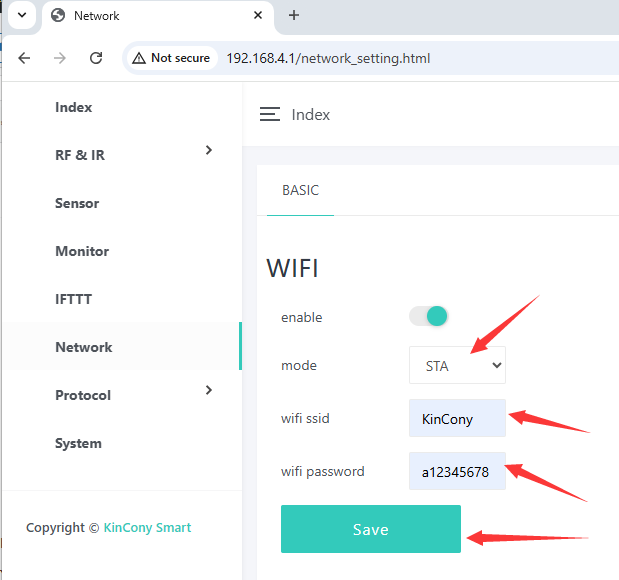Click the browser address bar URL

tap(328, 58)
